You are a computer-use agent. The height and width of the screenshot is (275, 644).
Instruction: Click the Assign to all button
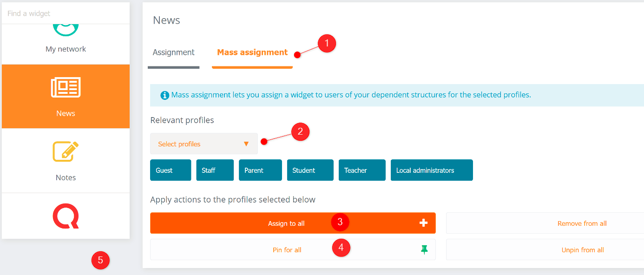tap(287, 223)
